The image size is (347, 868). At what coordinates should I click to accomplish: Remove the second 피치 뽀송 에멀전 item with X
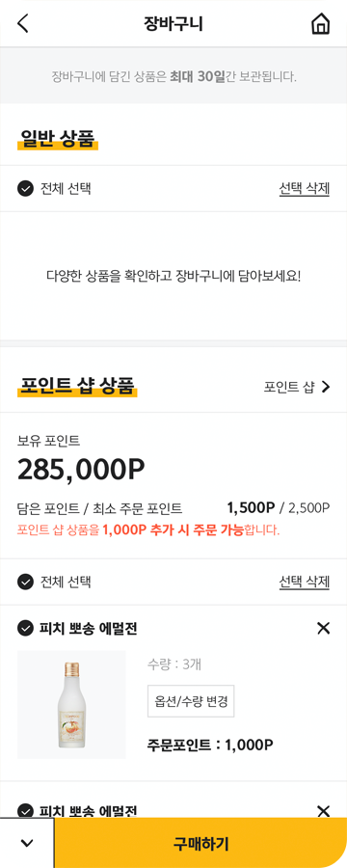click(323, 811)
